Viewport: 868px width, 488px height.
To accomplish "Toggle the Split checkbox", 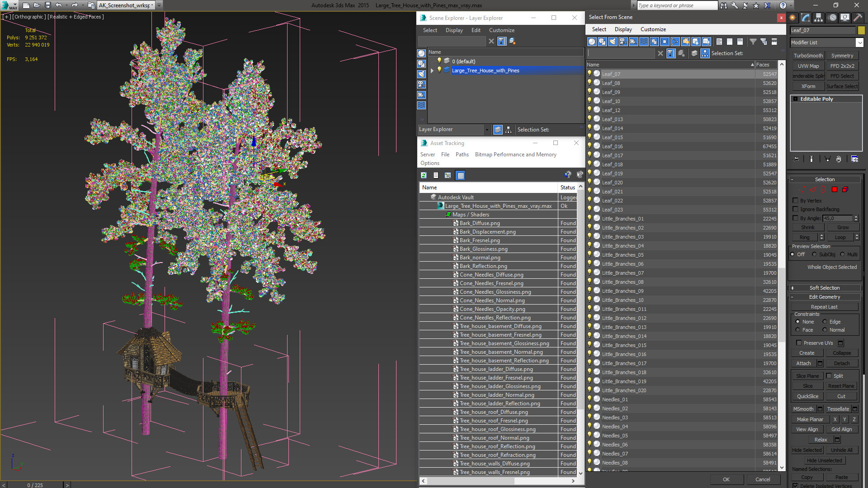I will click(829, 376).
